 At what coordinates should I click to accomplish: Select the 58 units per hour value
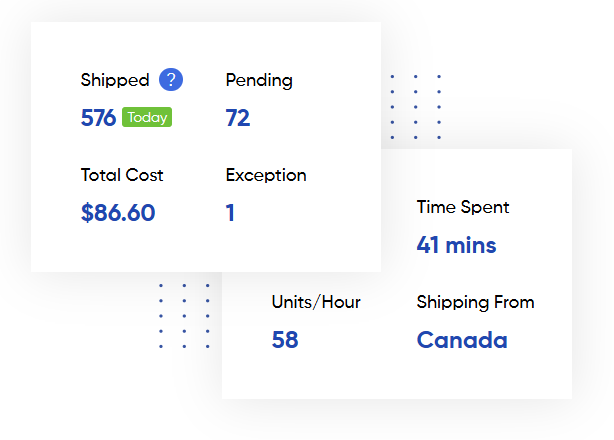(x=285, y=340)
